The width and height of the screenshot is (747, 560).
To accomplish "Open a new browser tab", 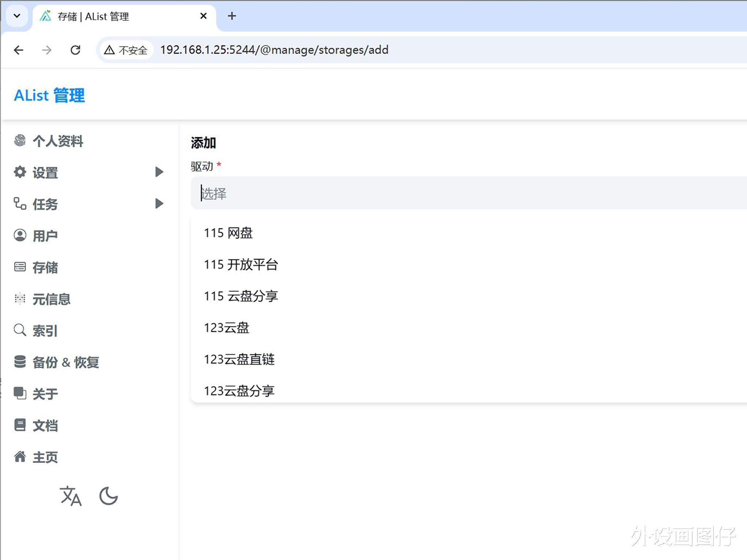I will 232,16.
